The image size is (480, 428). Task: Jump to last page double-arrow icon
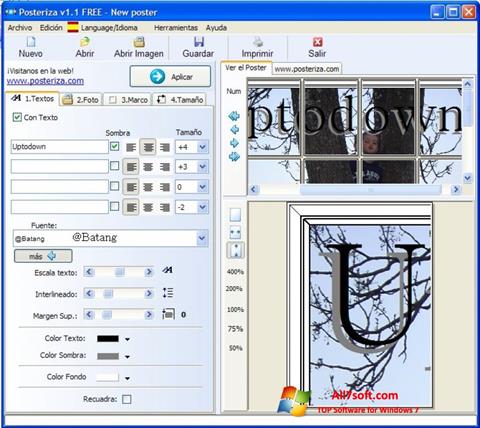tap(234, 156)
